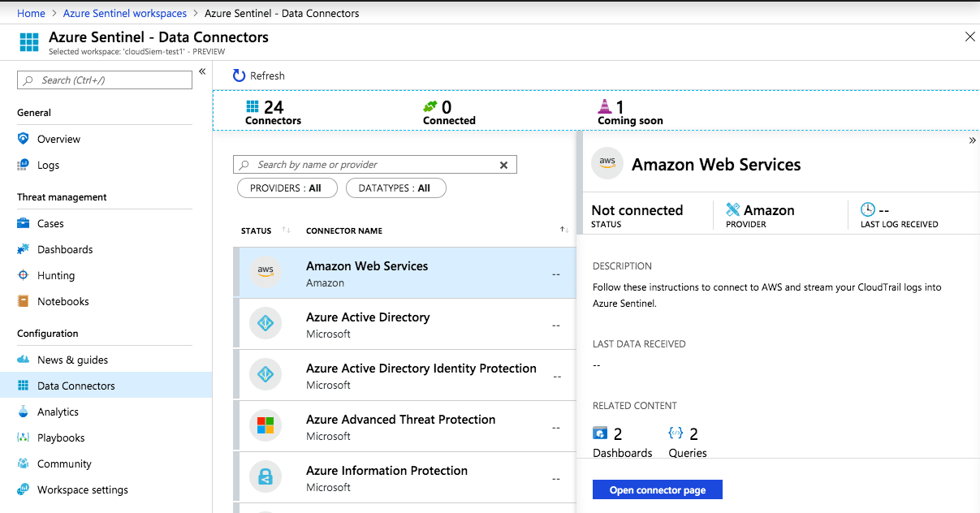This screenshot has height=513, width=980.
Task: Open the DATATYPES filter dropdown
Action: point(395,188)
